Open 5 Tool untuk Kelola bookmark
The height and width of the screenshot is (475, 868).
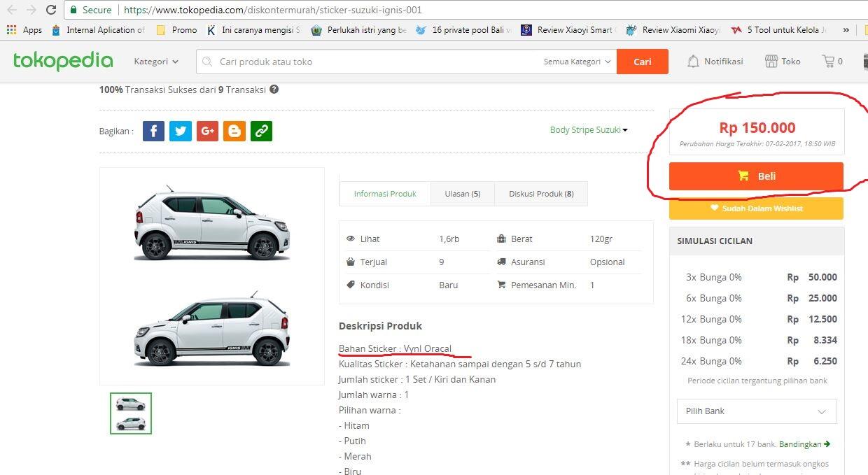click(x=779, y=30)
